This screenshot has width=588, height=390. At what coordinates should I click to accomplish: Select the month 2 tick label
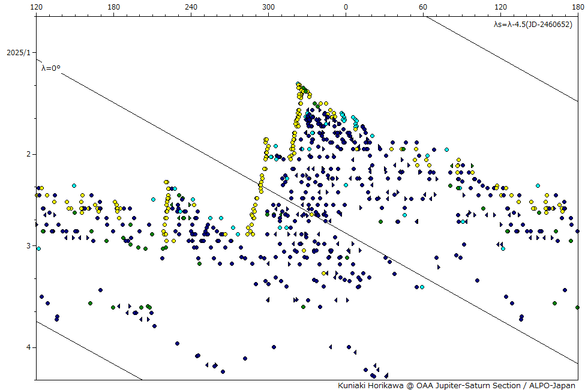[x=28, y=154]
